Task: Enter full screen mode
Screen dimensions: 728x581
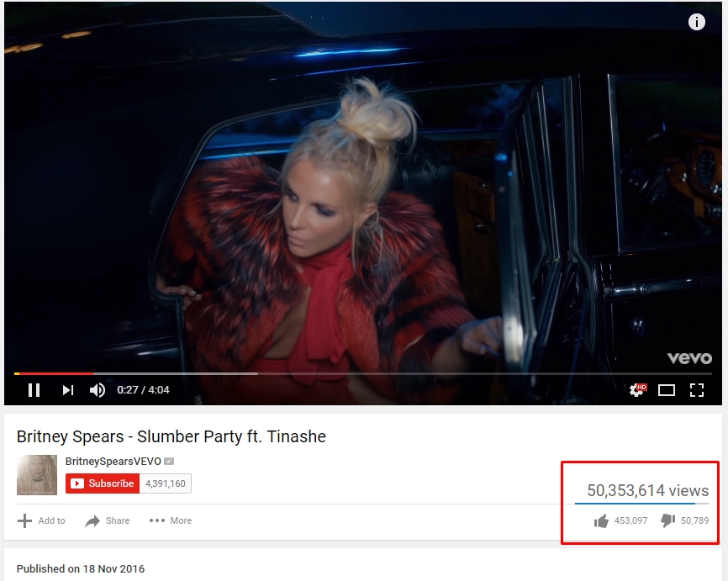Action: (x=696, y=390)
